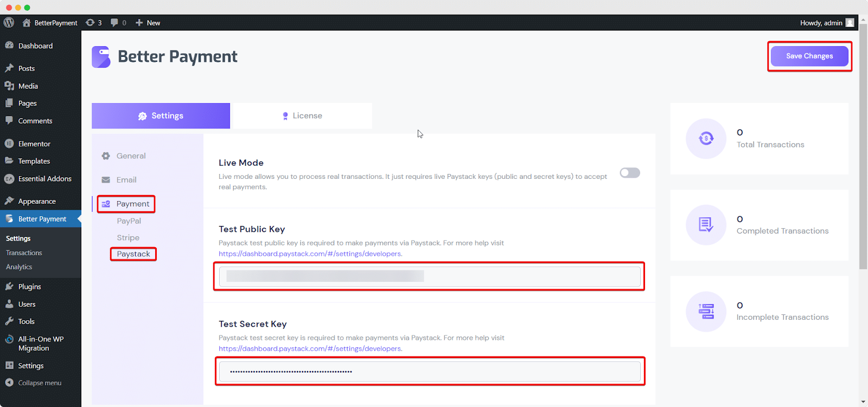The image size is (868, 407).
Task: Click the Plugins plug icon
Action: pyautogui.click(x=9, y=286)
